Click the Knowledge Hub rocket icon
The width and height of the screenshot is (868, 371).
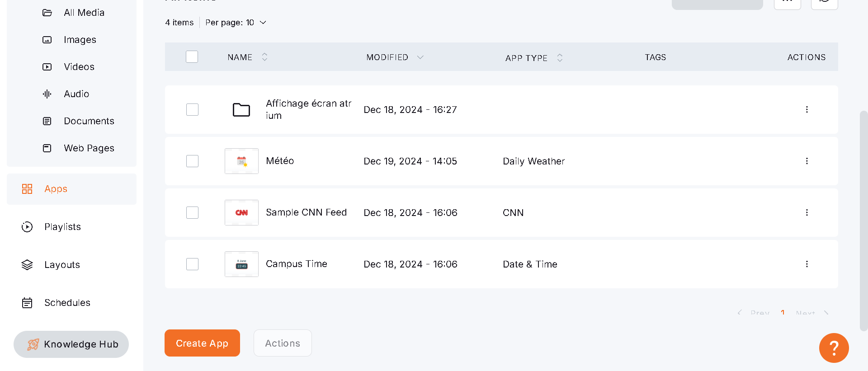click(x=33, y=344)
